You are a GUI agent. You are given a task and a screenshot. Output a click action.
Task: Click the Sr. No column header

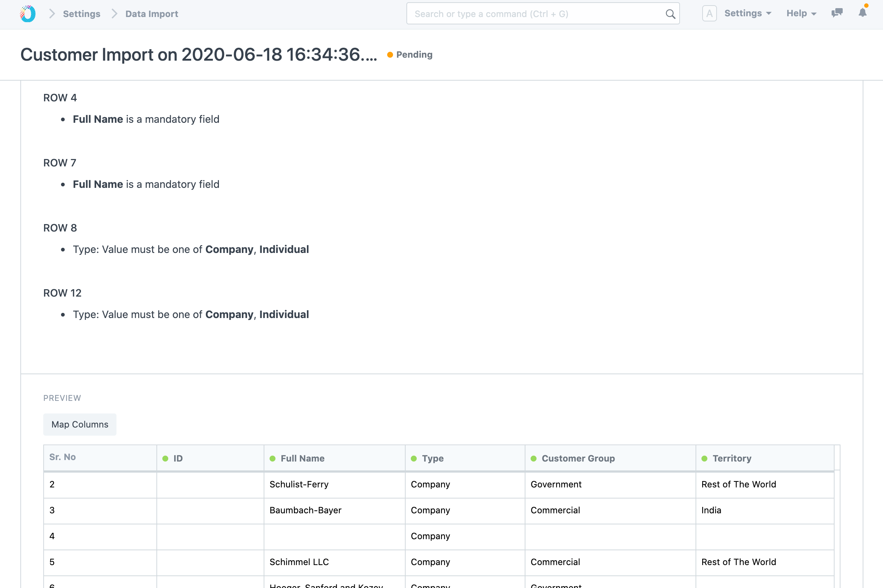[x=100, y=457]
